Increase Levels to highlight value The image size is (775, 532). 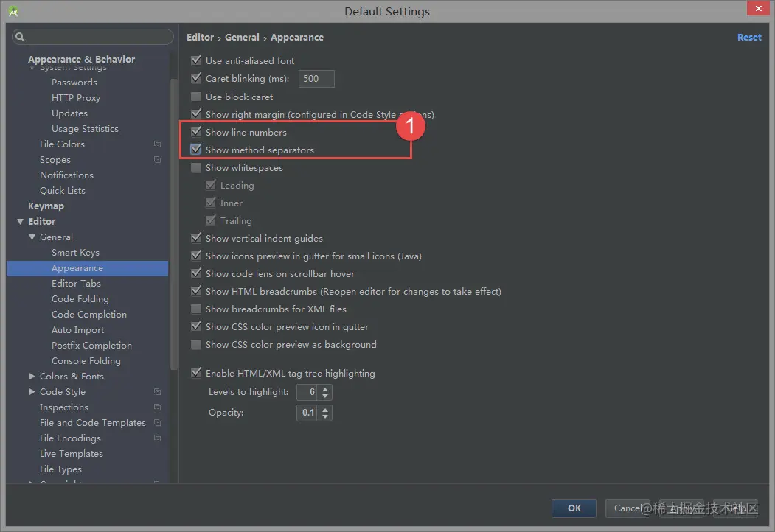[325, 389]
